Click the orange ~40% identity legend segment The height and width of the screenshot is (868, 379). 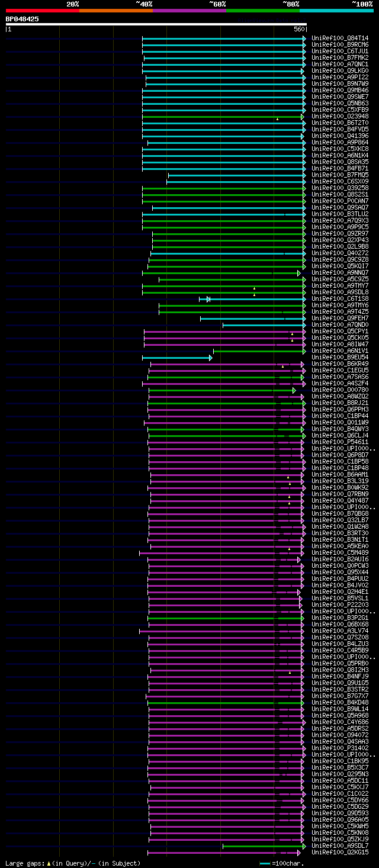[116, 10]
